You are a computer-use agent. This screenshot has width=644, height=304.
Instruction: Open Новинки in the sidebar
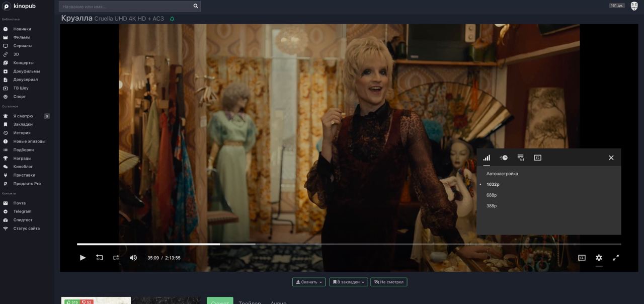(22, 29)
